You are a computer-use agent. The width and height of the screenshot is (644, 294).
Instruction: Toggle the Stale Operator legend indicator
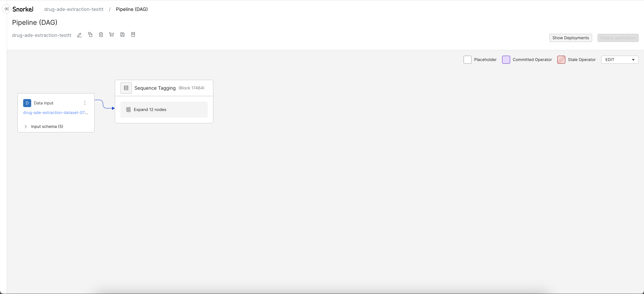coord(561,60)
